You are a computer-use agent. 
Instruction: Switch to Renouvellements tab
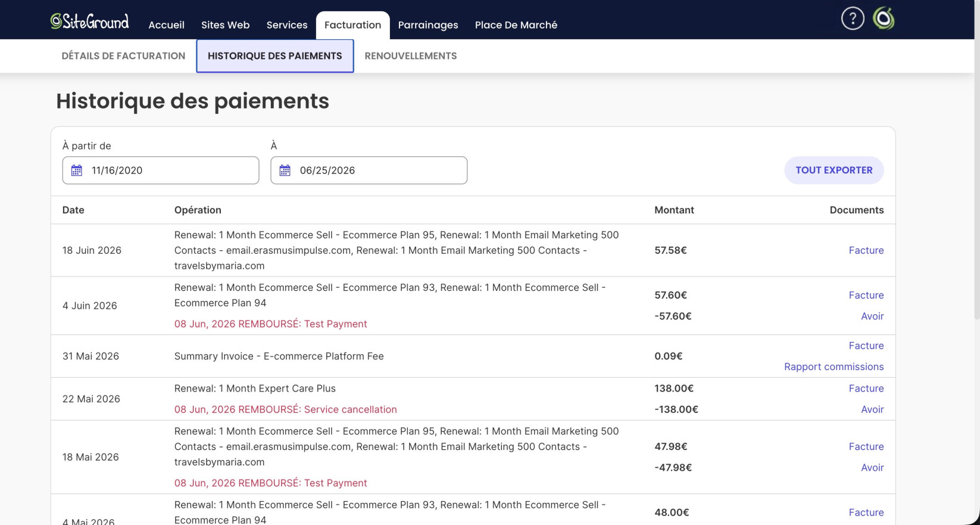point(411,56)
